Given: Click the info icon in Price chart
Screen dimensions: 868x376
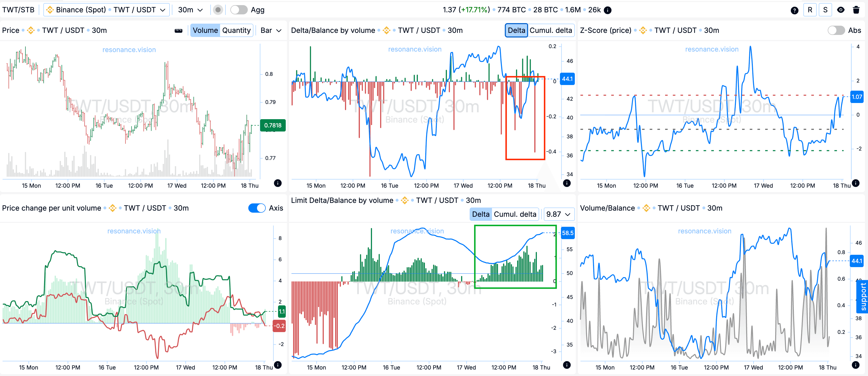Looking at the screenshot, I should point(278,183).
